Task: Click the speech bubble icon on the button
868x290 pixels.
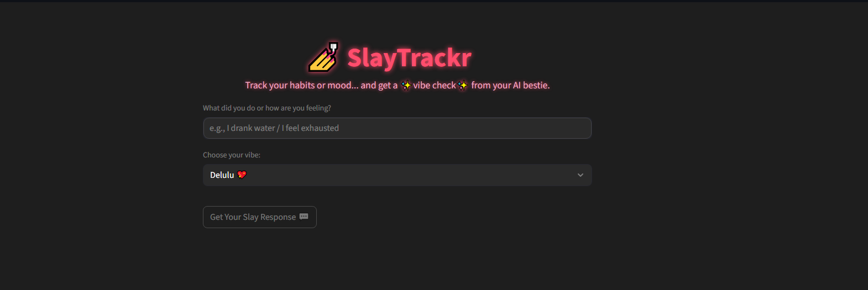Action: tap(304, 217)
